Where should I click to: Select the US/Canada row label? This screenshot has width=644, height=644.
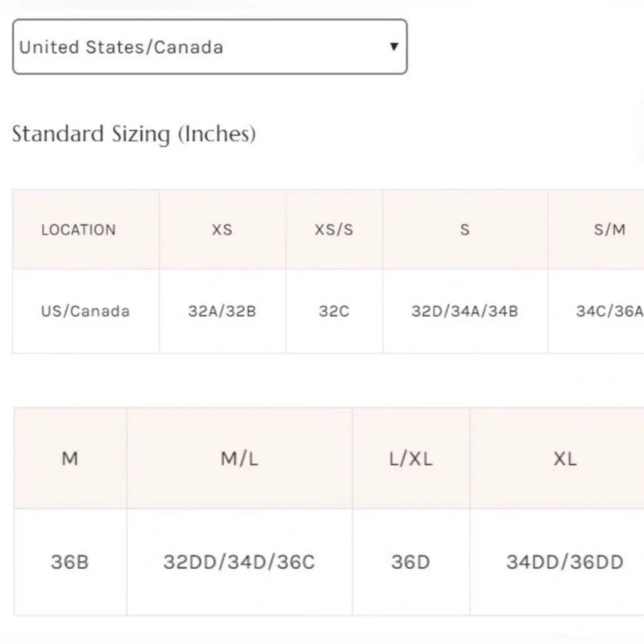[x=86, y=311]
